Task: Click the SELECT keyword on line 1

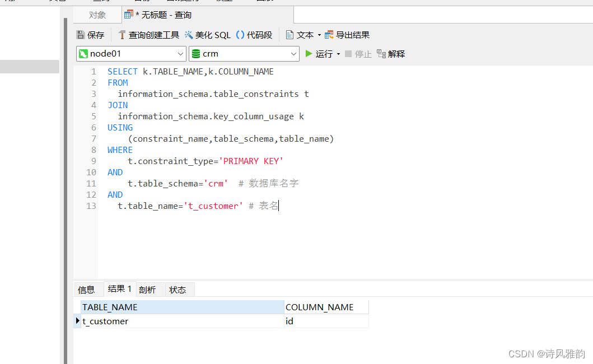Action: point(123,72)
